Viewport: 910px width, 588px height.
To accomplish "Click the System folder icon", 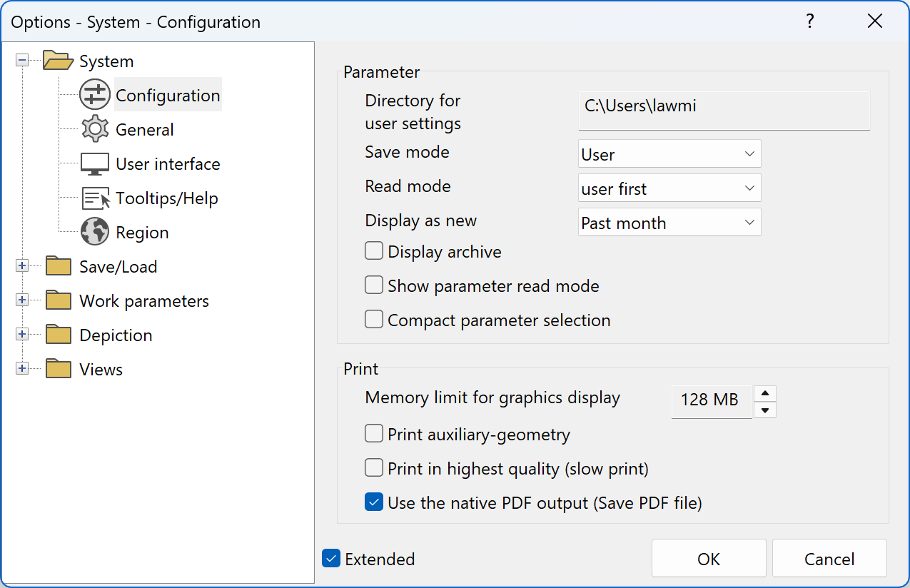I will click(x=57, y=61).
